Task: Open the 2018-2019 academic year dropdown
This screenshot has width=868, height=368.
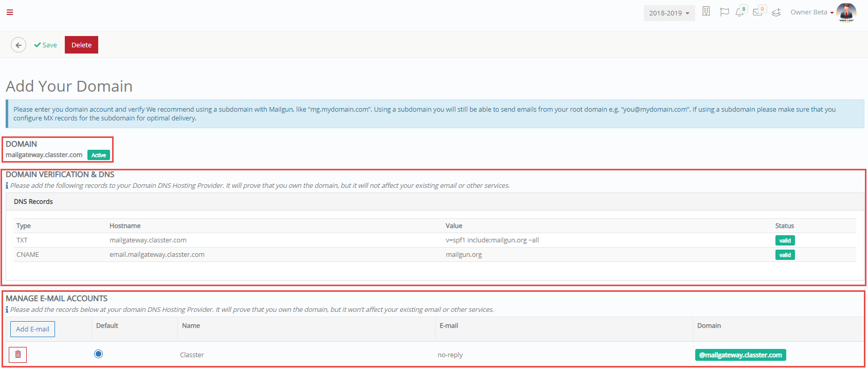Action: [669, 13]
